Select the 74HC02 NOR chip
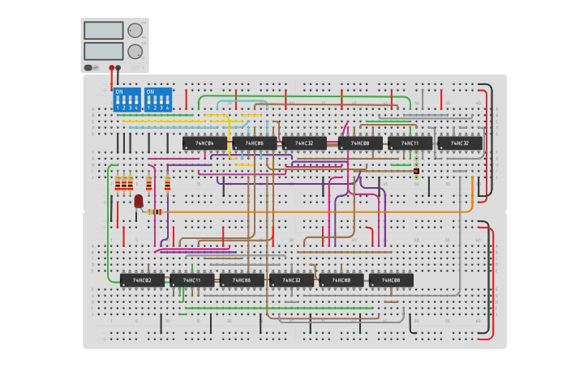This screenshot has height=367, width=588. [143, 280]
